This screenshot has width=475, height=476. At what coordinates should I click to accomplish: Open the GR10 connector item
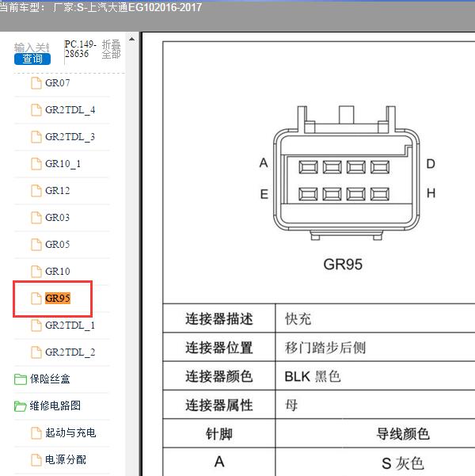tap(58, 271)
